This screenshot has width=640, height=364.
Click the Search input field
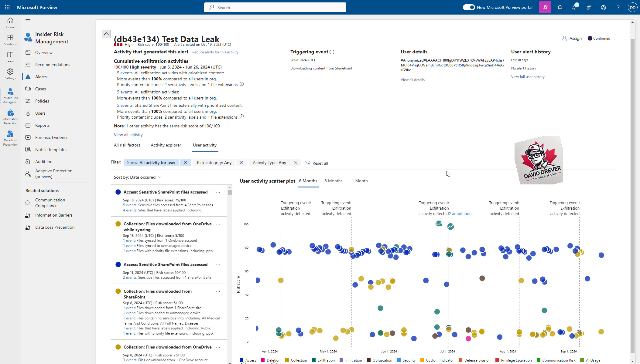point(275,7)
